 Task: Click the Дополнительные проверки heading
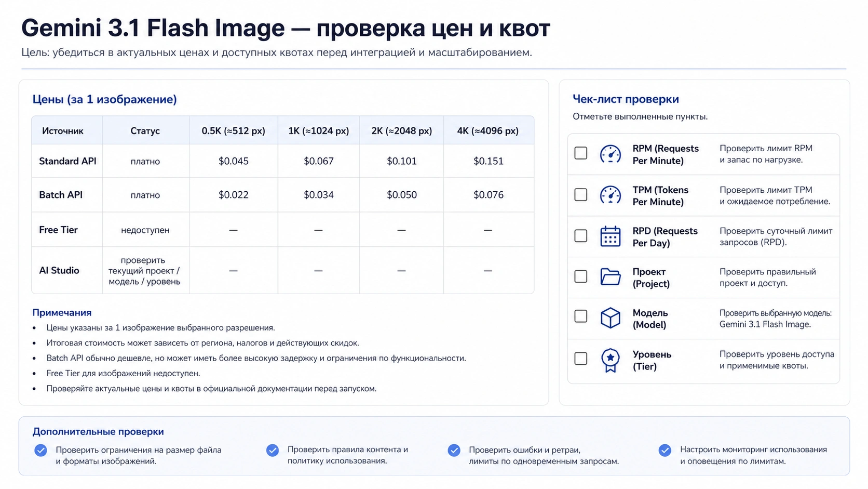click(98, 432)
